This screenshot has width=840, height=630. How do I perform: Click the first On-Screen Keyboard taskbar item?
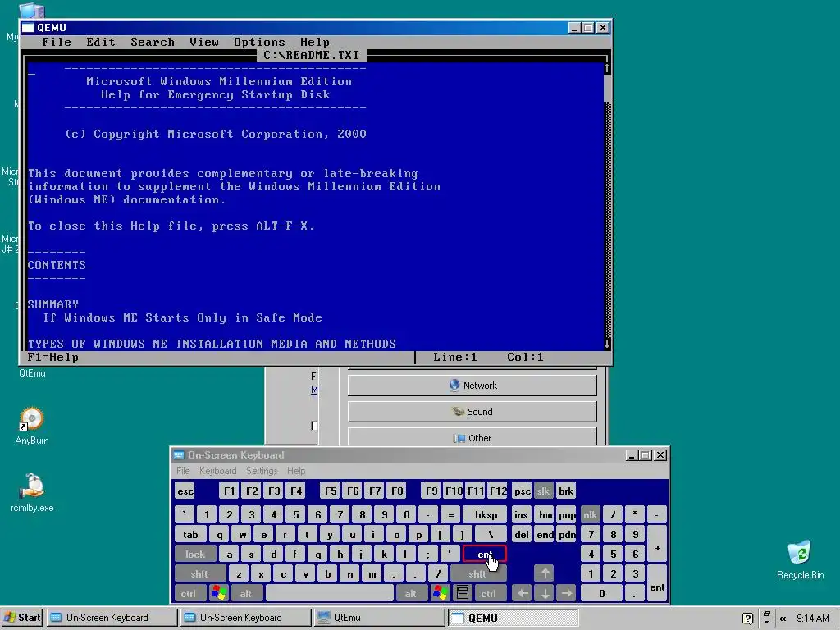pos(112,617)
